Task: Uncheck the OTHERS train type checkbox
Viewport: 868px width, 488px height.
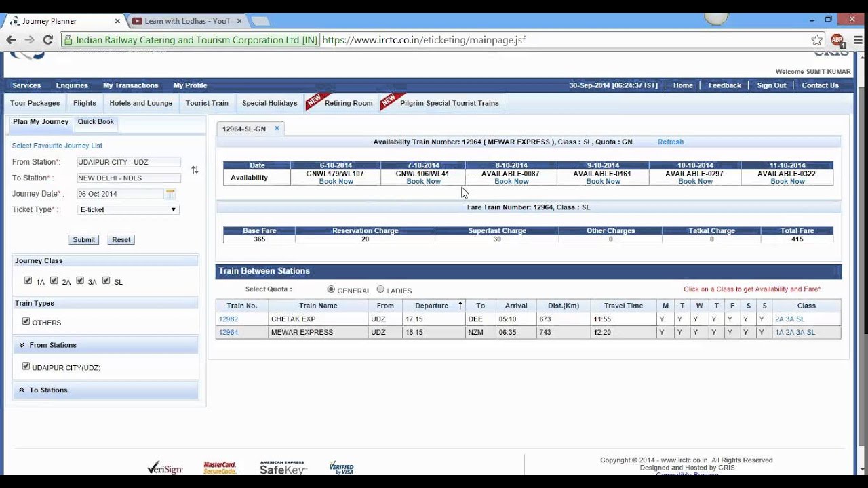Action: click(x=26, y=321)
